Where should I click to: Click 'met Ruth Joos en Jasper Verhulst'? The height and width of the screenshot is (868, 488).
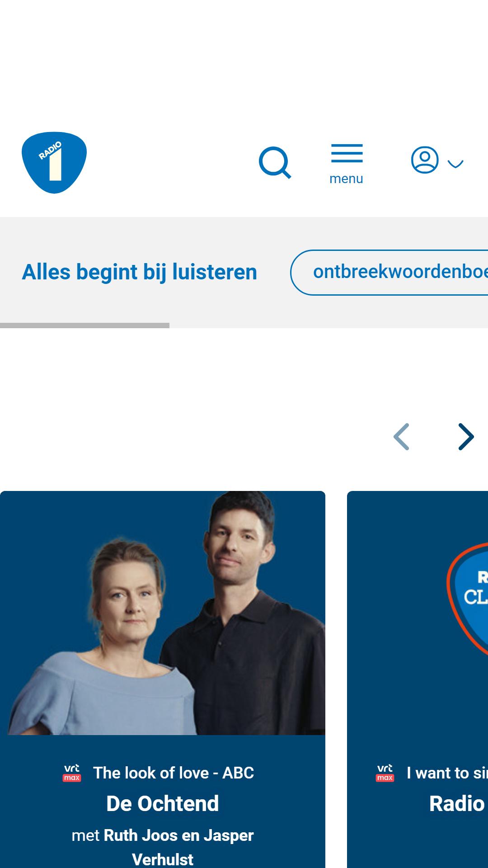coord(163,847)
